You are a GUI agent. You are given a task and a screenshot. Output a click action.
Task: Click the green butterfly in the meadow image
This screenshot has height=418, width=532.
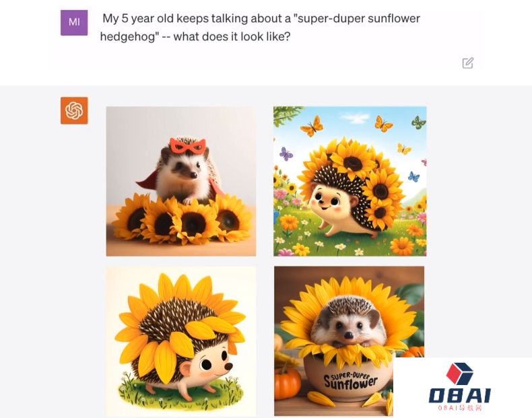(418, 122)
